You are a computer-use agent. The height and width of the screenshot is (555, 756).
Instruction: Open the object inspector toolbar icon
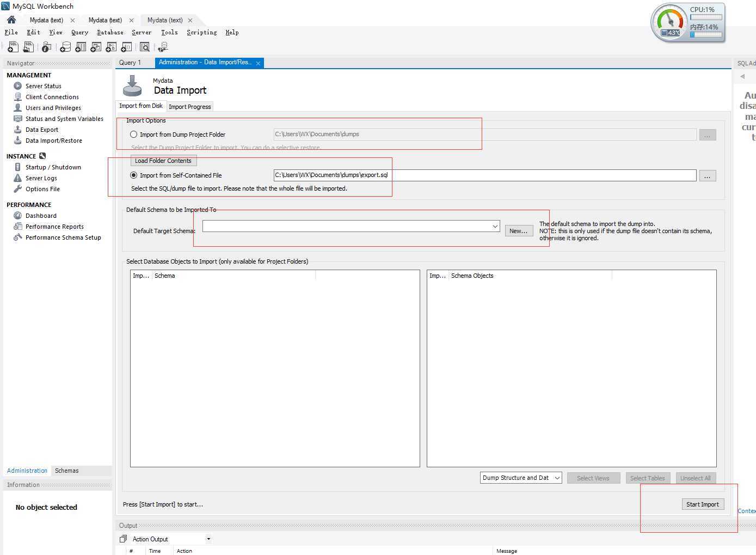click(x=47, y=47)
